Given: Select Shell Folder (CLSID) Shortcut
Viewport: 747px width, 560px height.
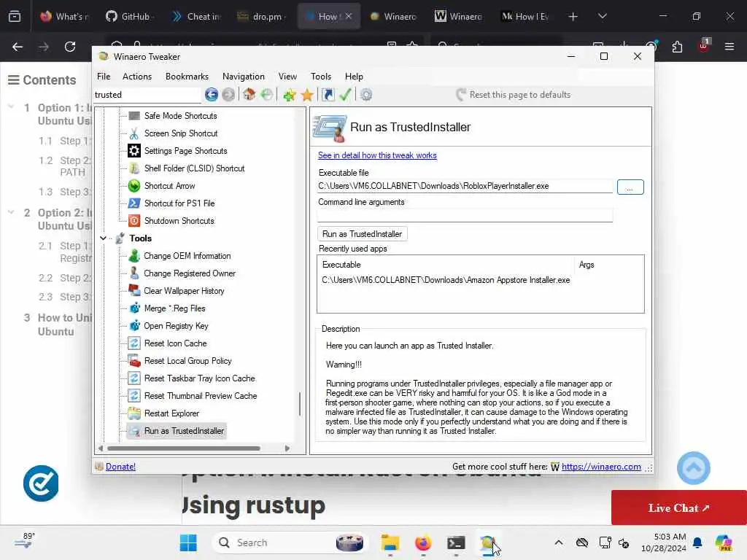Looking at the screenshot, I should pos(194,168).
